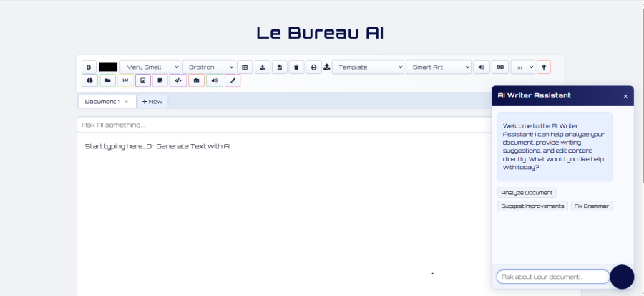644x296 pixels.
Task: Click the trash delete icon
Action: tap(297, 67)
